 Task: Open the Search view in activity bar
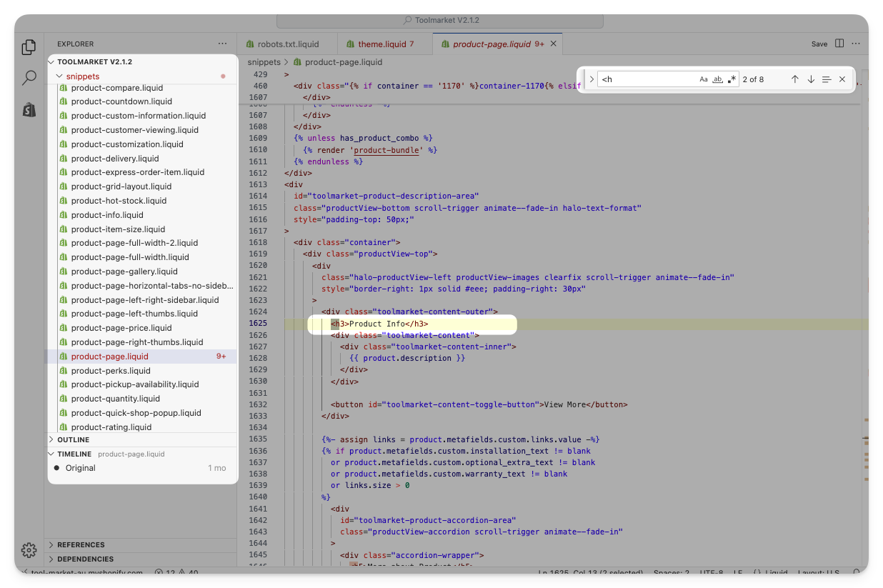pos(29,78)
